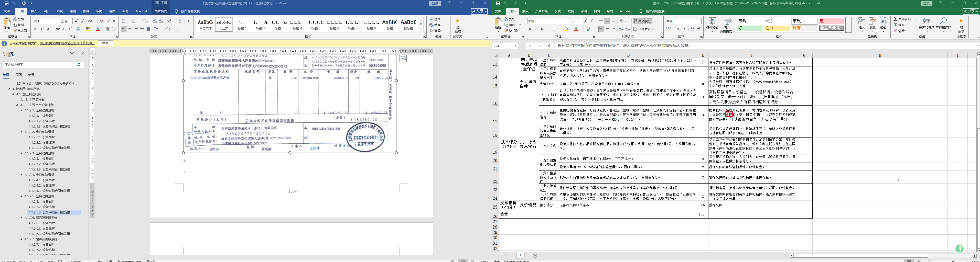Image resolution: width=980 pixels, height=262 pixels.
Task: Increase font size in Word ribbon
Action: (x=77, y=21)
